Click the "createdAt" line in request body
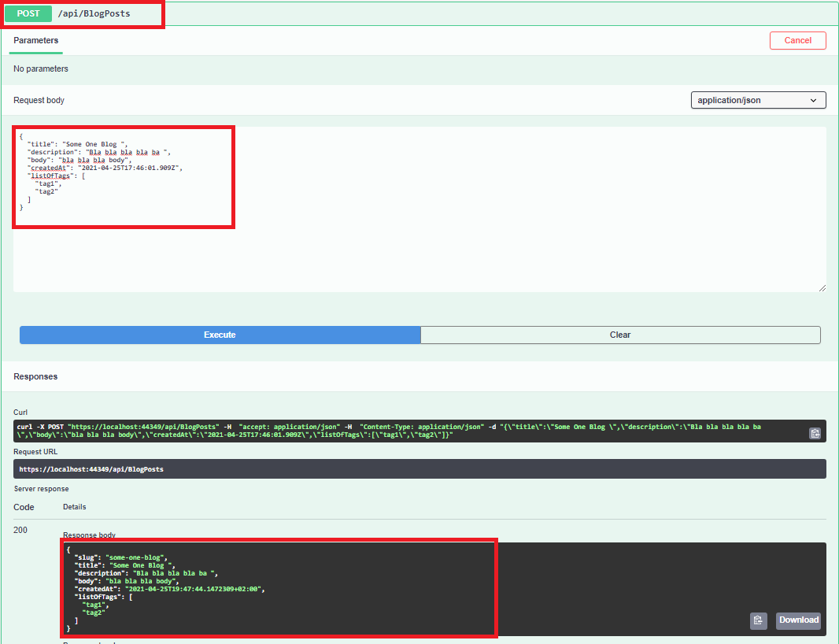839x644 pixels. coord(105,168)
